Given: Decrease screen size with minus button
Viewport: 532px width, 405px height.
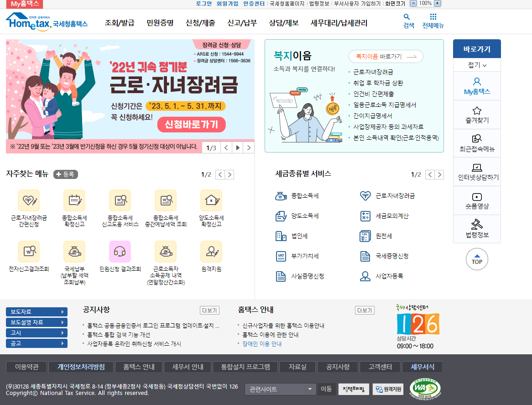Looking at the screenshot, I should pyautogui.click(x=413, y=3).
